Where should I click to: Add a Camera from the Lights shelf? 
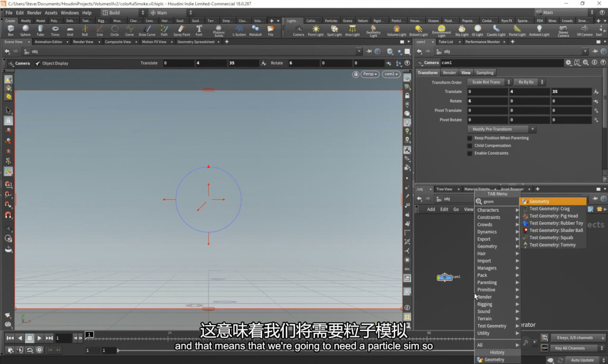point(298,31)
